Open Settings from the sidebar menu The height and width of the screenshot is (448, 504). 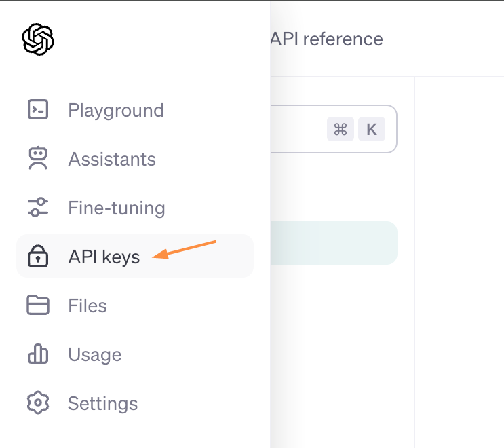coord(102,403)
